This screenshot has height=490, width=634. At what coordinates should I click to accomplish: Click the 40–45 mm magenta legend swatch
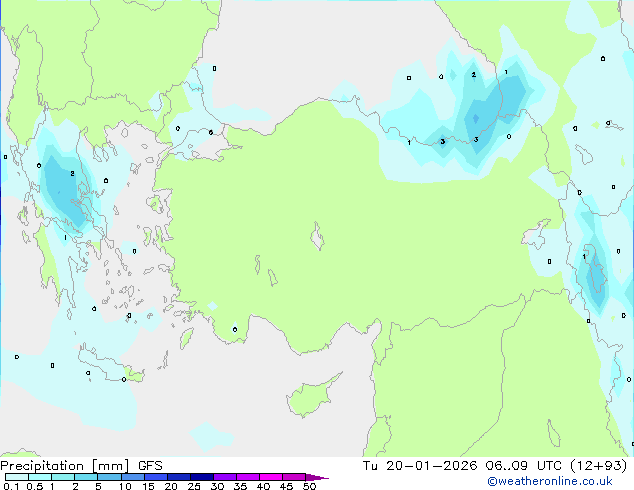tap(271, 477)
